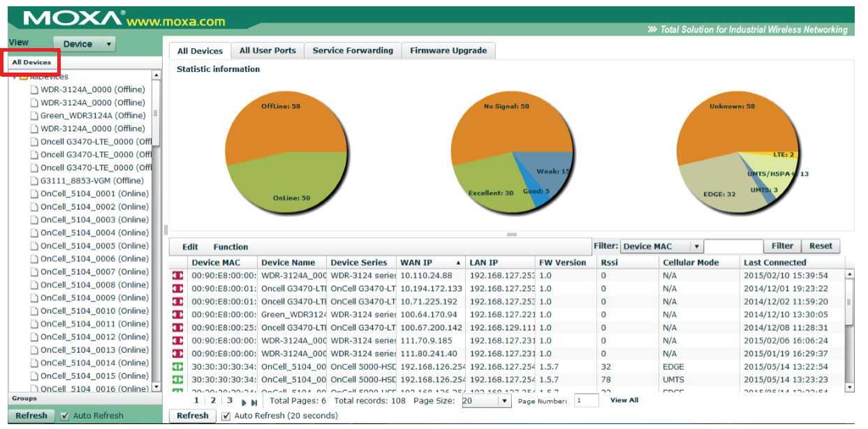This screenshot has height=429, width=868.
Task: Click the file icon next to OnCell_5104_0007
Action: [34, 272]
